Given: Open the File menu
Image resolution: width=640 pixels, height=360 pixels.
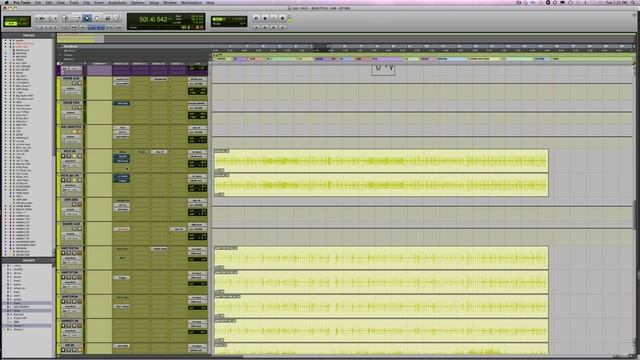Looking at the screenshot, I should point(38,2).
